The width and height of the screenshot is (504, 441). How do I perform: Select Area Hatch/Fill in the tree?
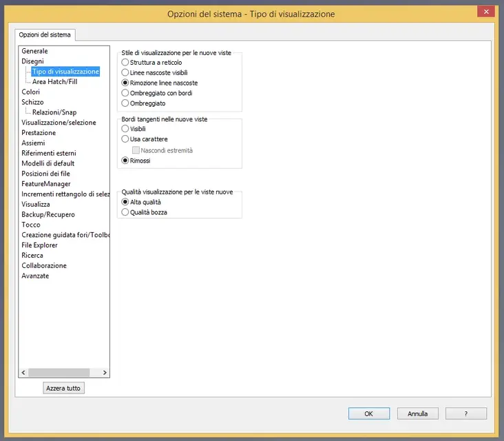click(55, 81)
